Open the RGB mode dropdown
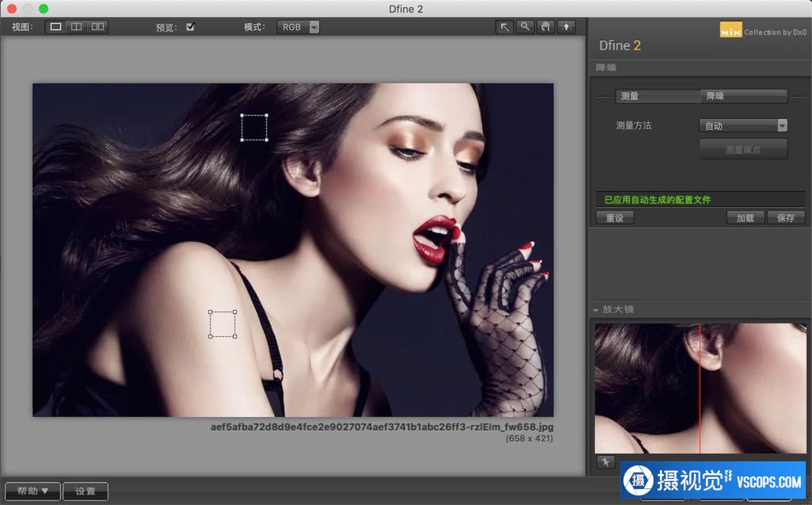Screen dimensions: 812x505 tap(298, 27)
